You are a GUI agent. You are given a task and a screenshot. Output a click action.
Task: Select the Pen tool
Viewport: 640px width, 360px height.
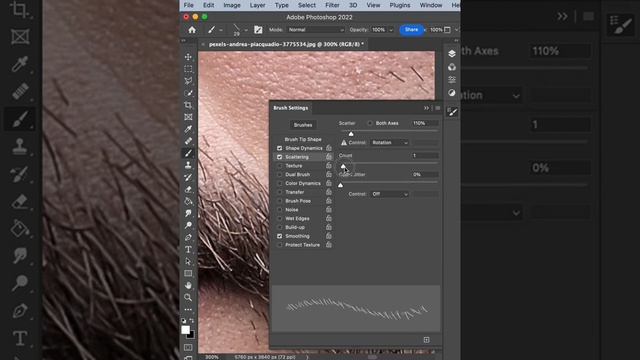188,237
